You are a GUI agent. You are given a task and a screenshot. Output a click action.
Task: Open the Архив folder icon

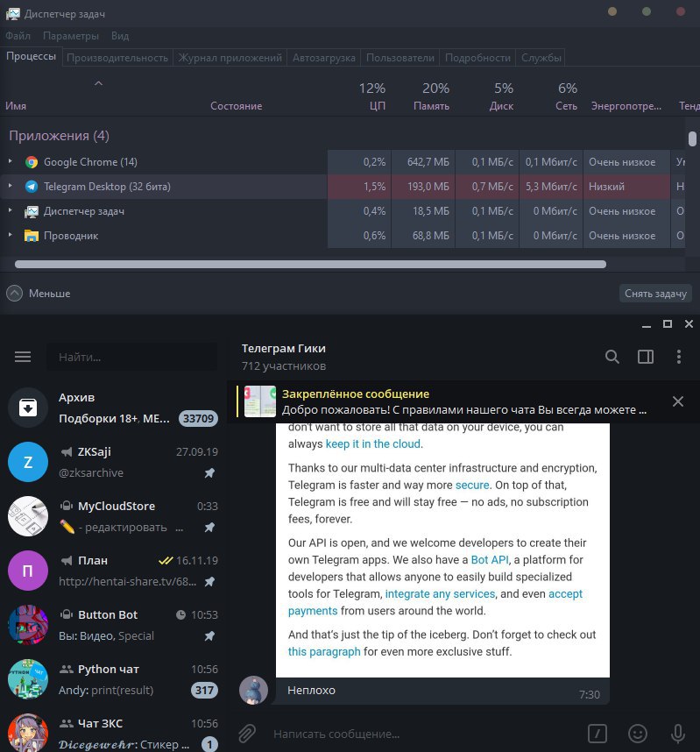tap(28, 408)
